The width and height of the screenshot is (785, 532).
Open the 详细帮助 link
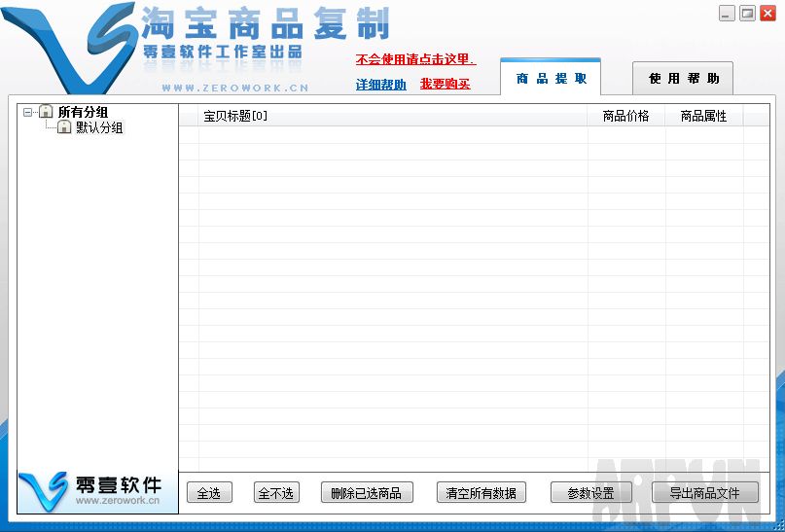click(x=381, y=85)
